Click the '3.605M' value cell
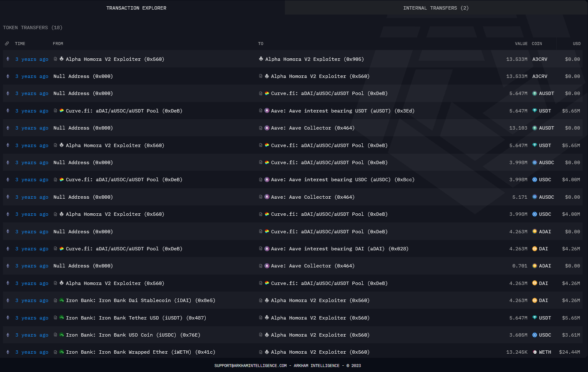The height and width of the screenshot is (372, 588). [518, 335]
